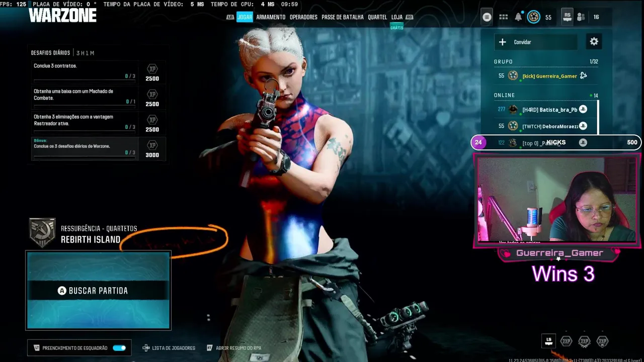Click the Kicks goal bar overlay

coord(556,142)
